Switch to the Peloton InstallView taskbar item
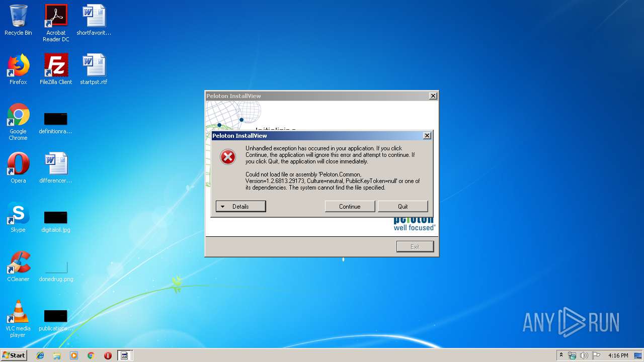 click(x=124, y=355)
